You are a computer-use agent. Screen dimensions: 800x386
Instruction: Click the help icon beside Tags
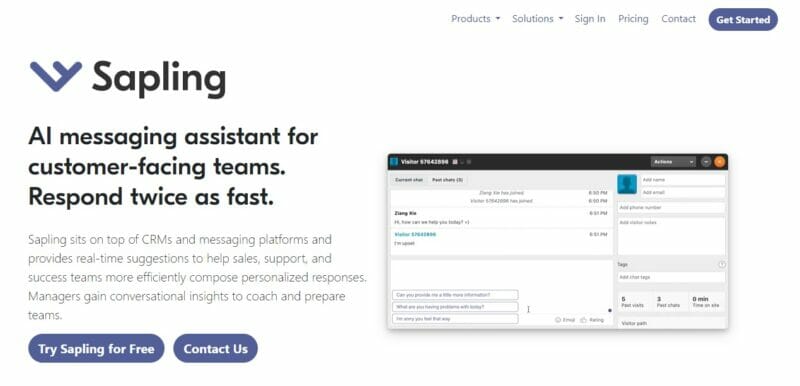722,265
